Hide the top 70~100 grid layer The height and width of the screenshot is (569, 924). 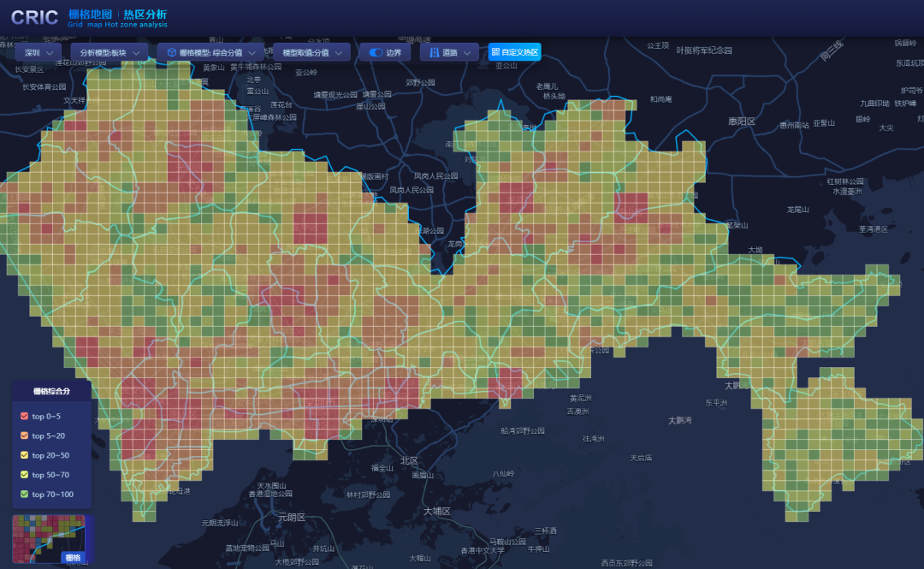[x=25, y=494]
